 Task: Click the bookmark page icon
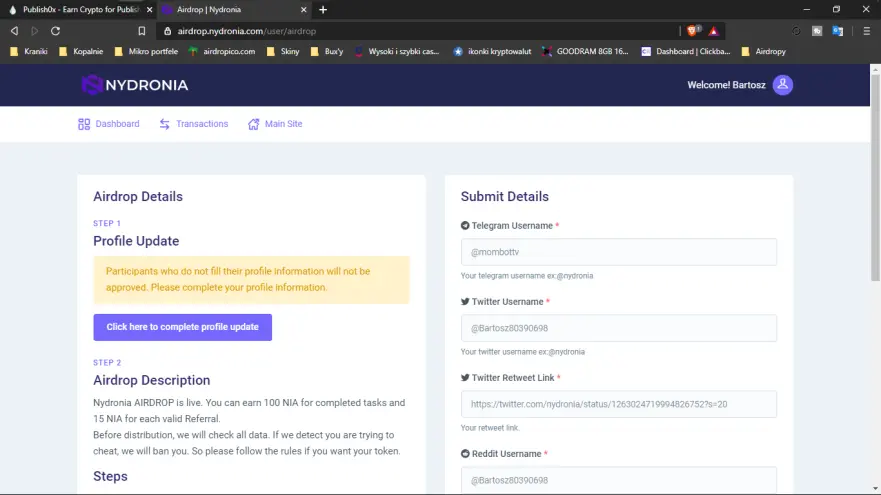coord(142,31)
